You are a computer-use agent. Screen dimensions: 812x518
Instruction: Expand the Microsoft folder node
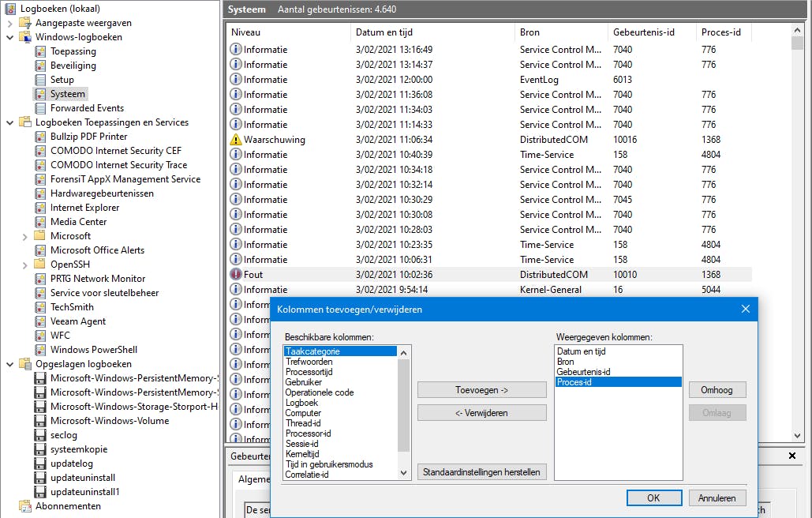pyautogui.click(x=25, y=237)
